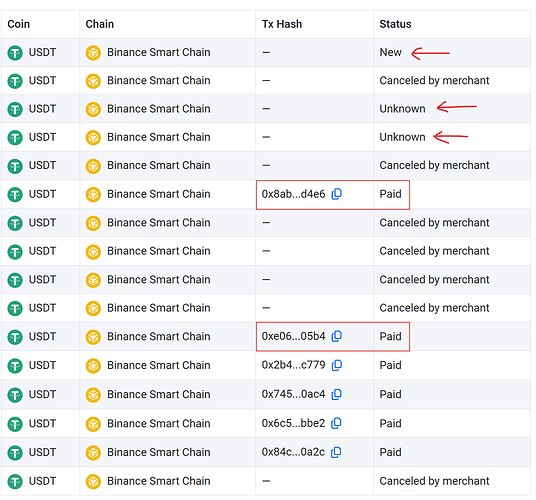
Task: Copy tx hash 0x8ab...d4e6
Action: (337, 194)
